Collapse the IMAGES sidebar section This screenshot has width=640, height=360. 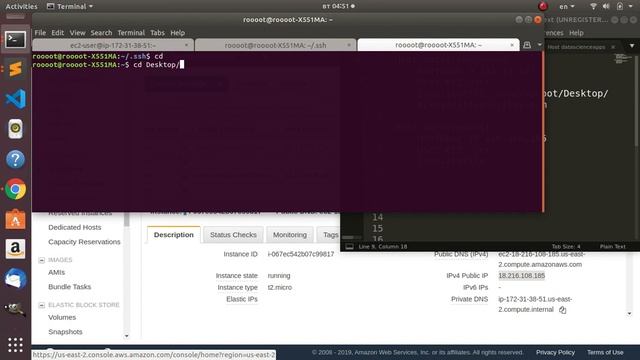(x=41, y=260)
